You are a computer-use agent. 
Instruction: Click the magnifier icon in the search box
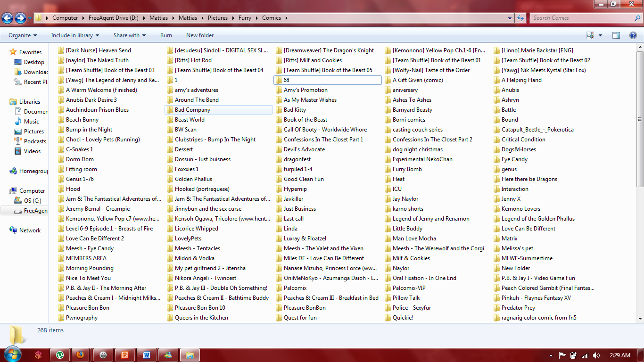637,18
